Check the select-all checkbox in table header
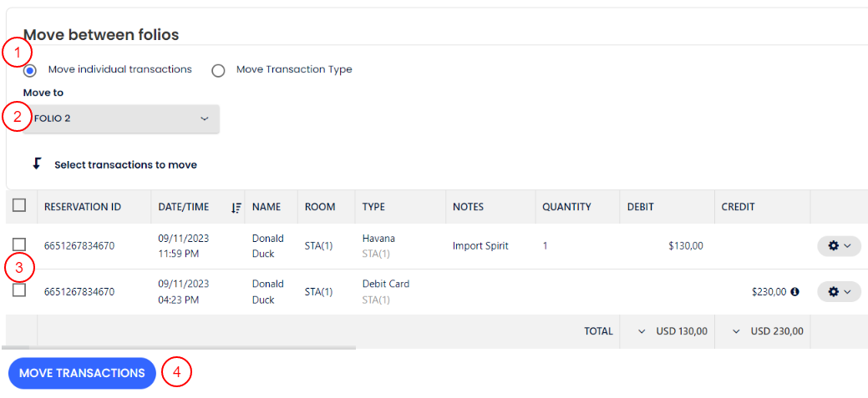 click(x=19, y=205)
